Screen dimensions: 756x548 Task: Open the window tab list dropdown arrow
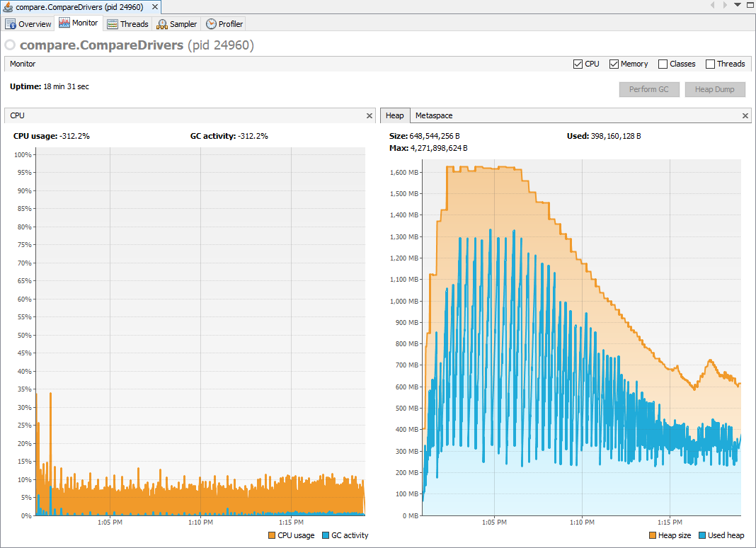point(737,6)
